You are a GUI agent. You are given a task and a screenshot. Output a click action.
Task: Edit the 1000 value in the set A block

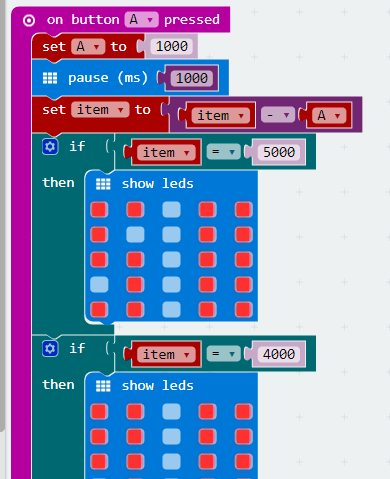pyautogui.click(x=172, y=46)
